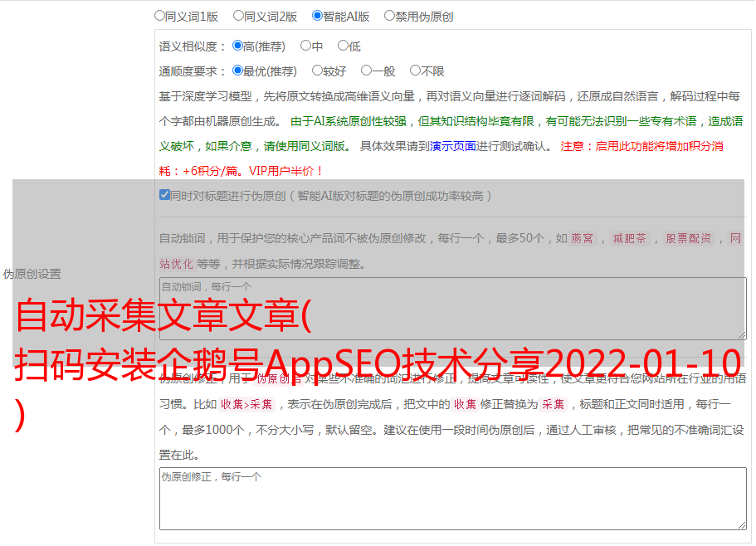
Task: Open the 演示页面 link
Action: (x=453, y=146)
